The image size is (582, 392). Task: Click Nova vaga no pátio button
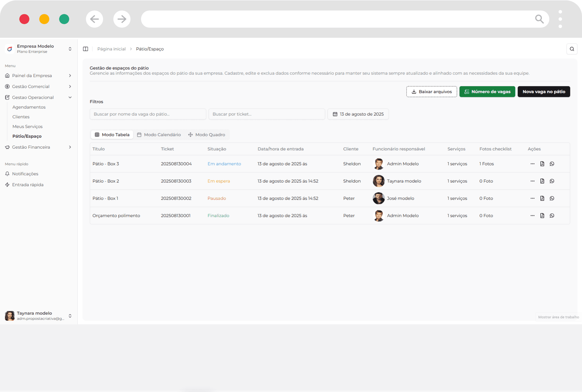point(543,92)
